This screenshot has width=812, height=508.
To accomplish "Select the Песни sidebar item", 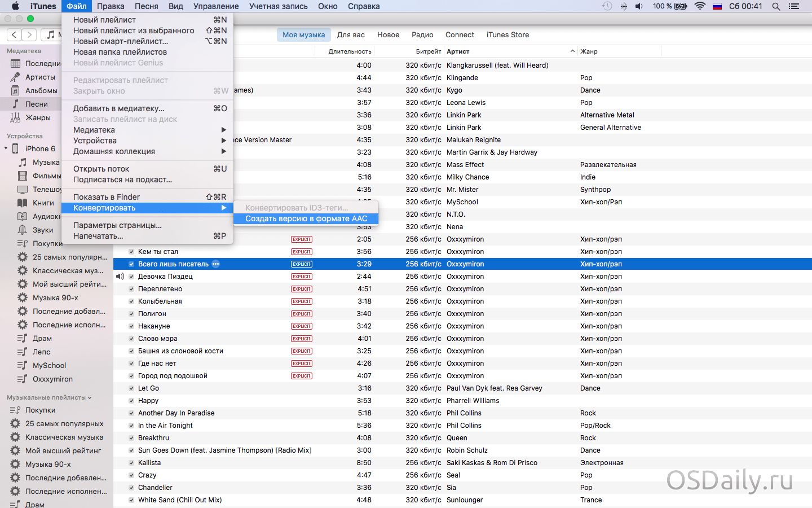I will pos(36,104).
